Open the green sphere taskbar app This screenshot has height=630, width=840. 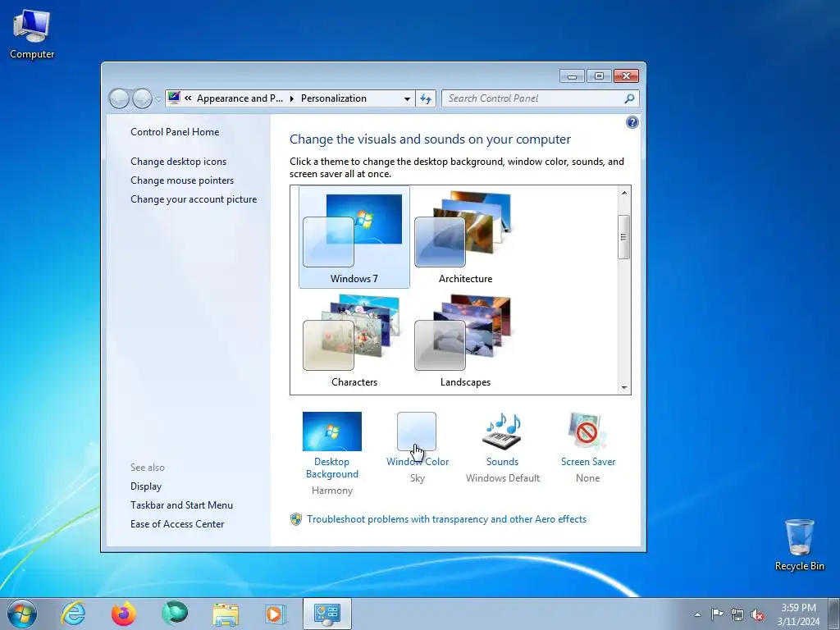pos(175,614)
